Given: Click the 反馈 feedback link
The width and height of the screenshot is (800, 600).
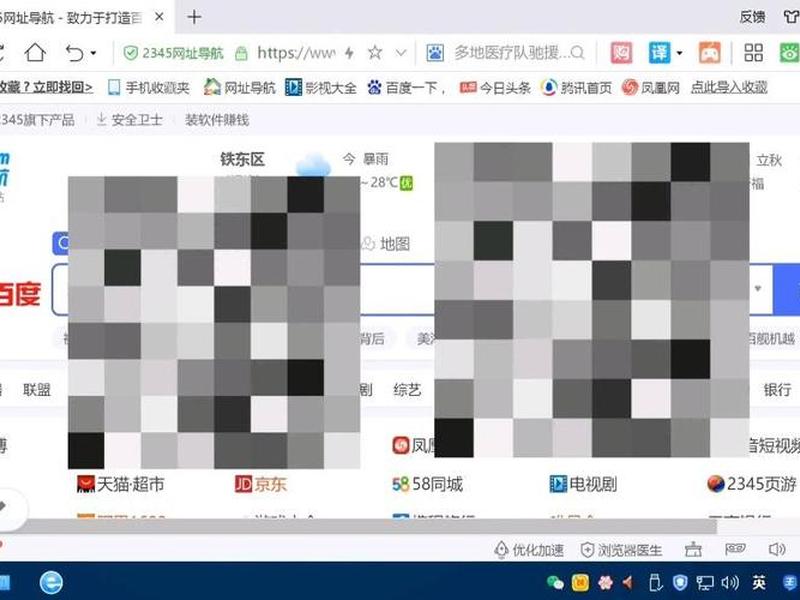Looking at the screenshot, I should (753, 17).
